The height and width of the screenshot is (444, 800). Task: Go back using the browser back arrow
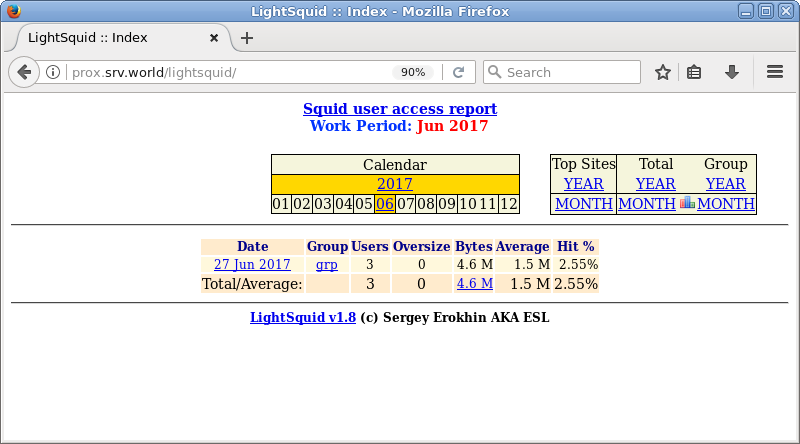[23, 72]
